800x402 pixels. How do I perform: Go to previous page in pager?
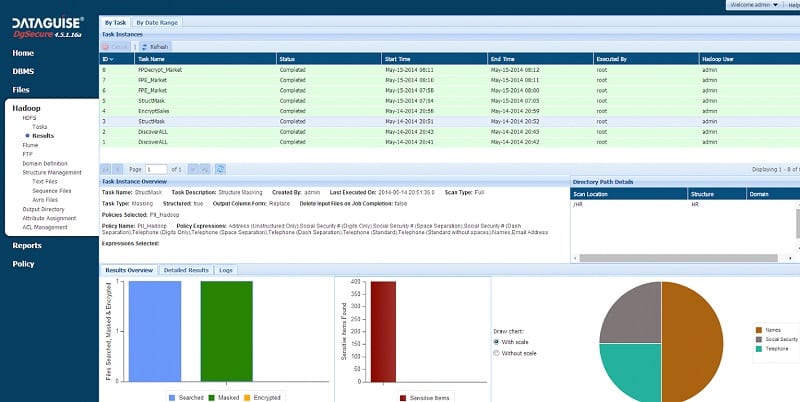click(118, 169)
